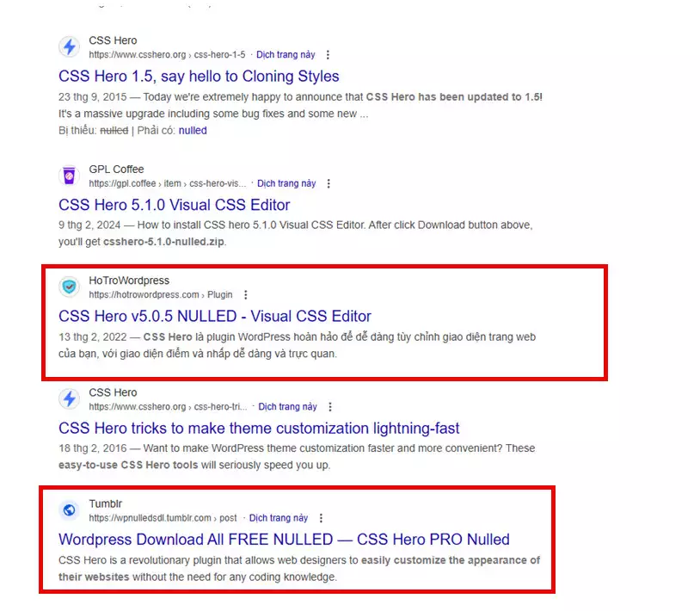Click the GPL Coffee cup favicon
Screen dimensions: 700x611
[69, 176]
